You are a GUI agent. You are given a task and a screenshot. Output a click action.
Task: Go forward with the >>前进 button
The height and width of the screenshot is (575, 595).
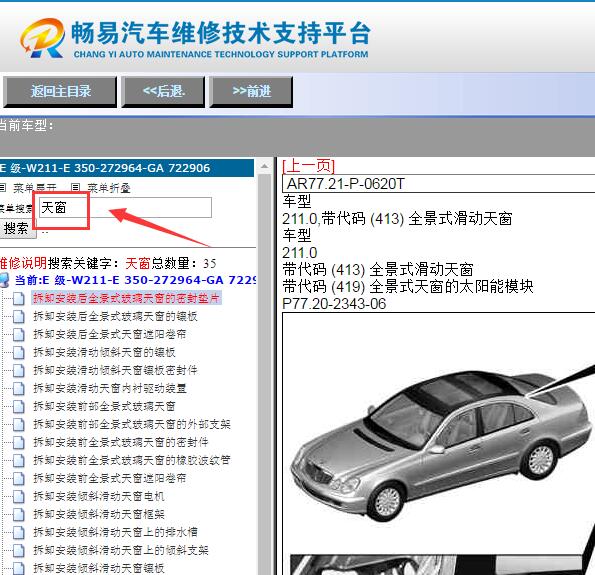(x=251, y=91)
